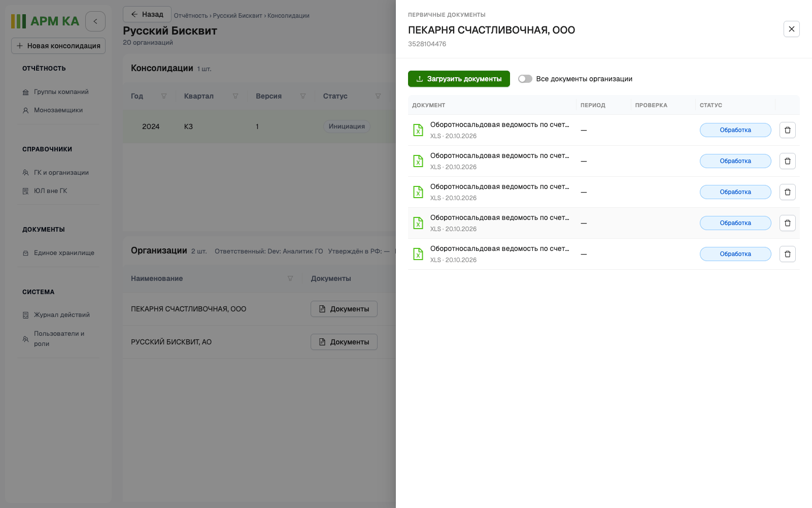This screenshot has height=508, width=812.
Task: Collapse the sidebar with chevron button
Action: pos(95,21)
